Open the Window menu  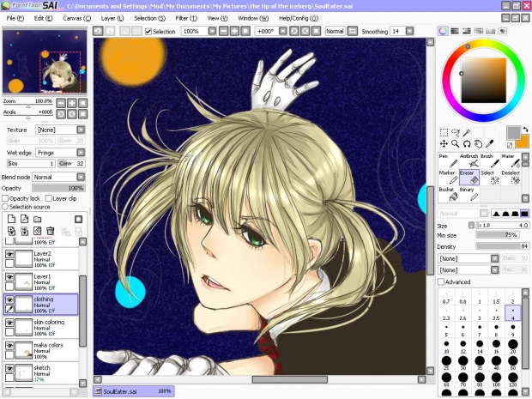(x=253, y=18)
